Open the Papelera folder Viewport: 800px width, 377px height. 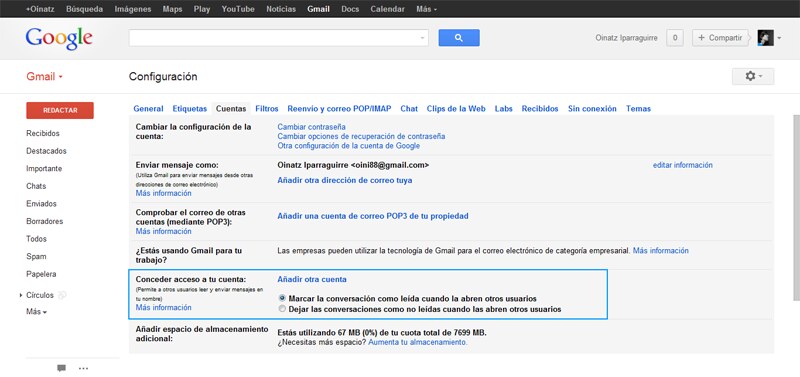click(x=41, y=274)
